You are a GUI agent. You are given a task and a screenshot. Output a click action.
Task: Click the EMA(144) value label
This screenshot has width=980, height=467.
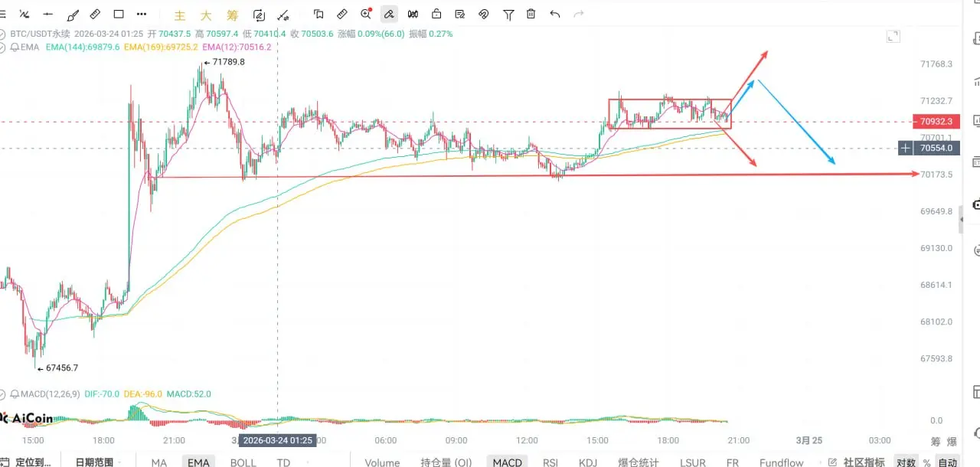tap(82, 47)
